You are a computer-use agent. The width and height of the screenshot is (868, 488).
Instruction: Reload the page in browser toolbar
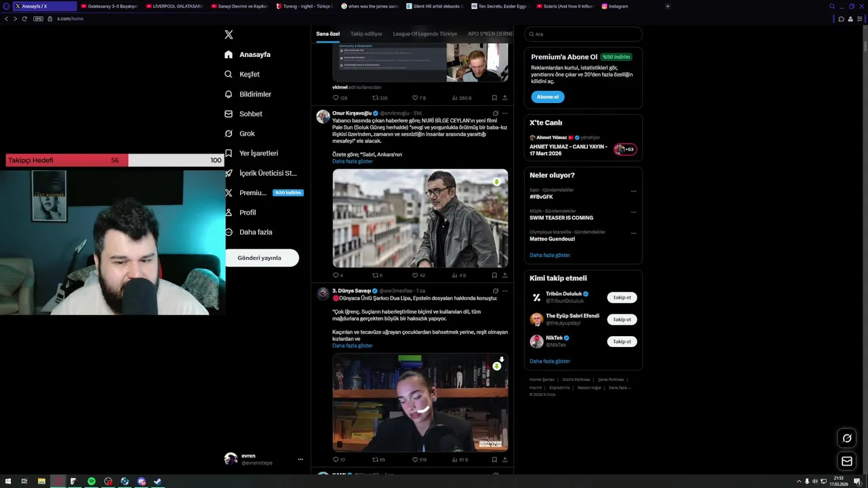[x=24, y=19]
